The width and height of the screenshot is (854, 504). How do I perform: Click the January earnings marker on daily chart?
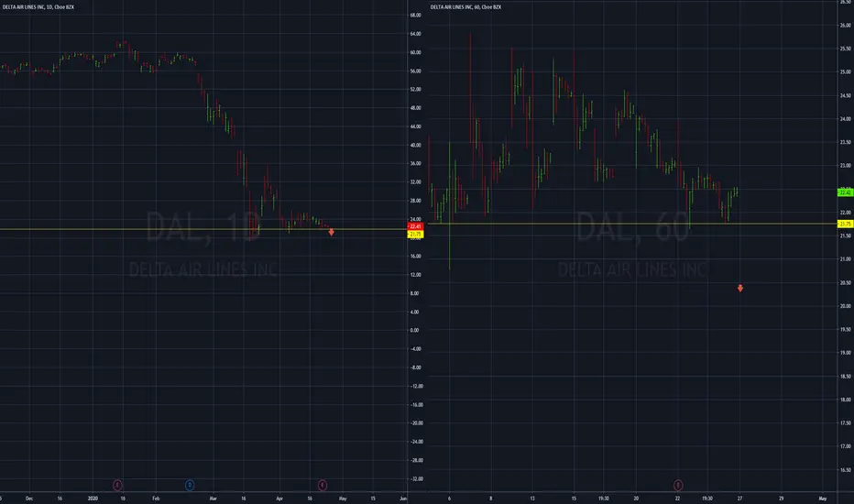coord(117,485)
